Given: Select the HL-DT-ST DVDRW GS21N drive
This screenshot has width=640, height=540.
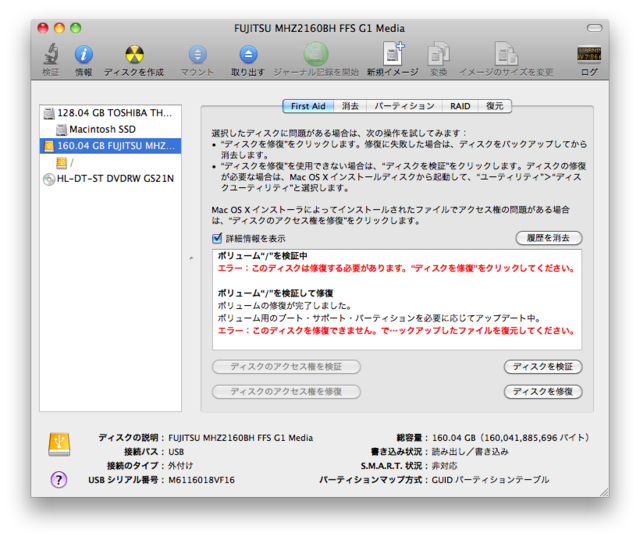Looking at the screenshot, I should (x=110, y=179).
